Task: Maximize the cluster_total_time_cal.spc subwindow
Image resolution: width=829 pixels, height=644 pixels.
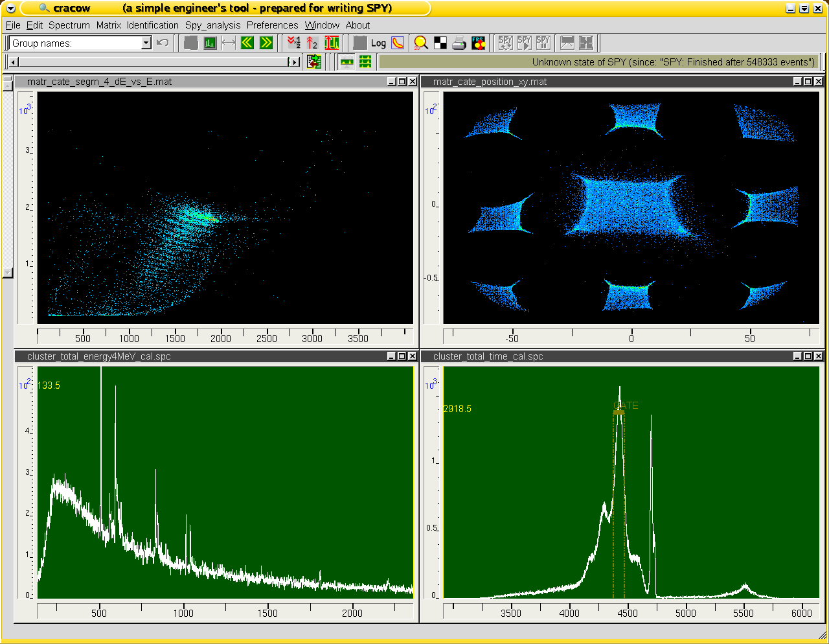Action: click(x=808, y=356)
